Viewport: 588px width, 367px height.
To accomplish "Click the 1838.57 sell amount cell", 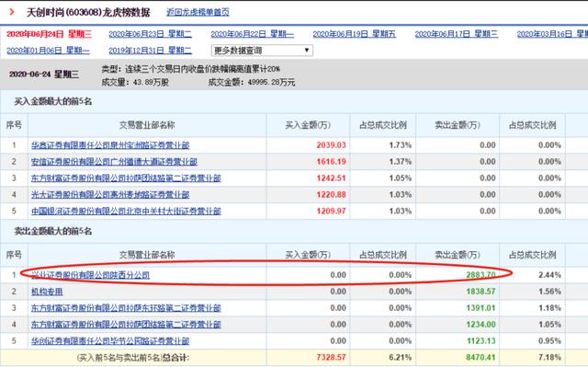I will click(481, 292).
